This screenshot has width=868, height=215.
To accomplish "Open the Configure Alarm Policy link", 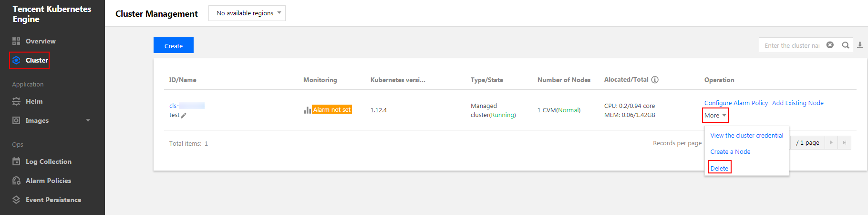I will click(736, 103).
